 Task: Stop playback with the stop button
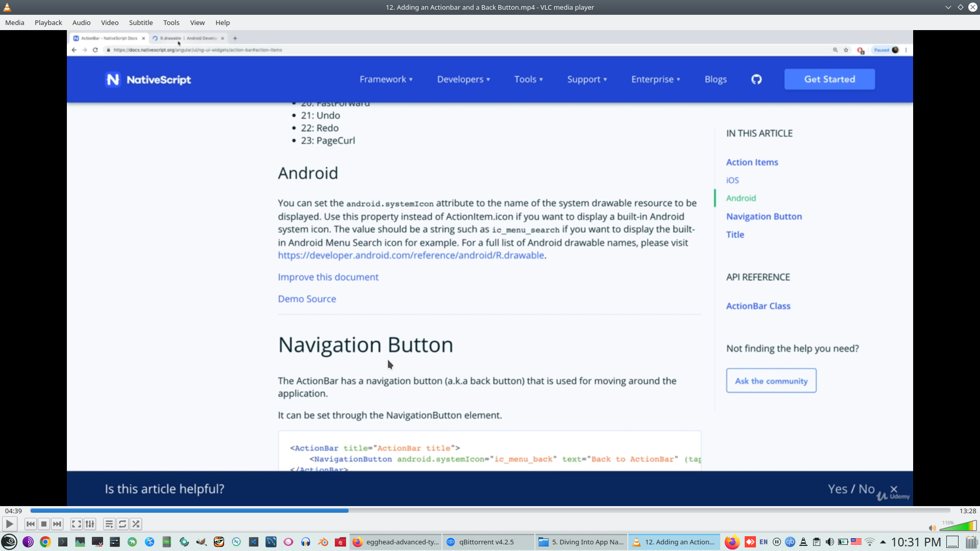point(44,524)
